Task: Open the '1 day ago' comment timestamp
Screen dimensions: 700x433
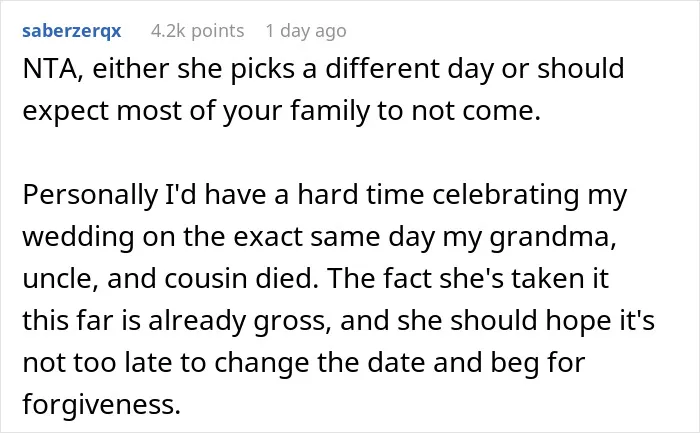Action: point(306,31)
